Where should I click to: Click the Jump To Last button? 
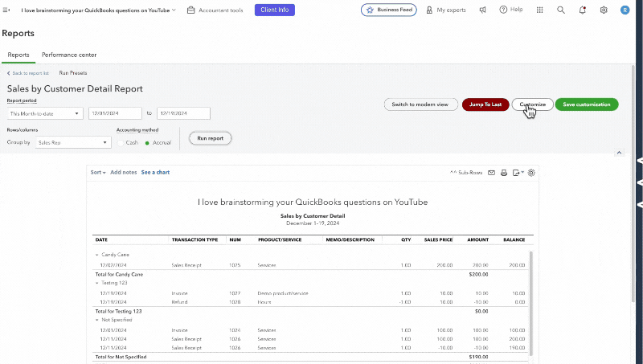[485, 104]
